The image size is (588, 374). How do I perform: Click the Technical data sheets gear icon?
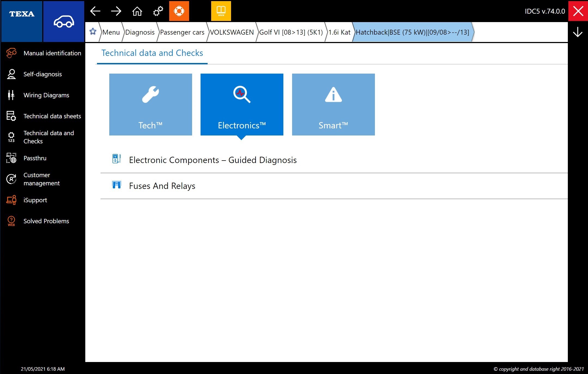[11, 116]
